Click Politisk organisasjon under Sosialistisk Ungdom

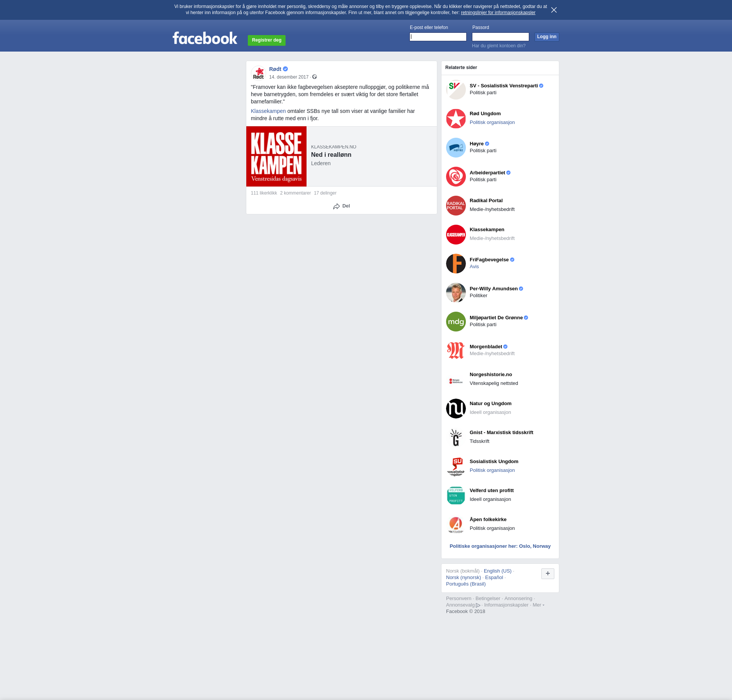pos(492,470)
